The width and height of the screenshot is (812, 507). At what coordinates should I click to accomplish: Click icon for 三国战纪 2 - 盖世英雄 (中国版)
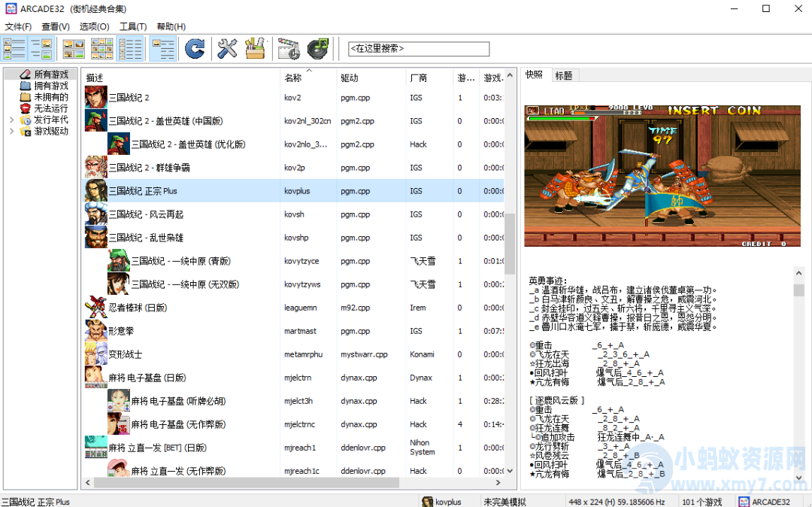95,120
